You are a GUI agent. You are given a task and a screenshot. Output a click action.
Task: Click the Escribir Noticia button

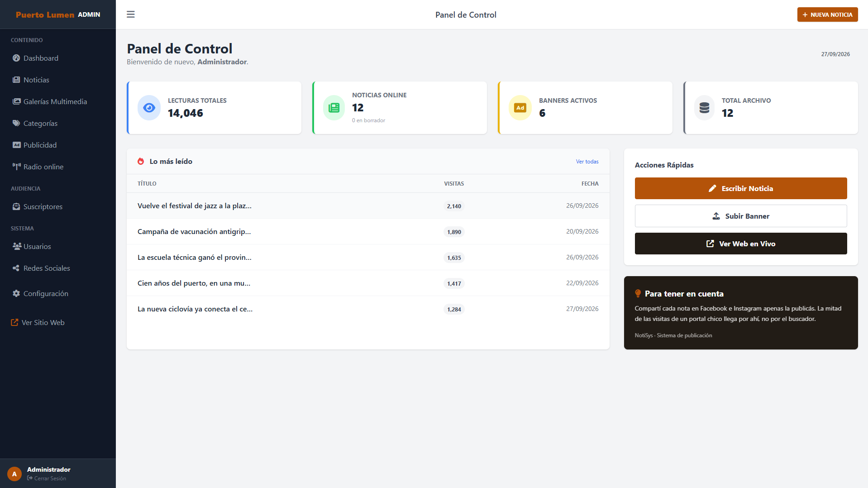coord(740,188)
